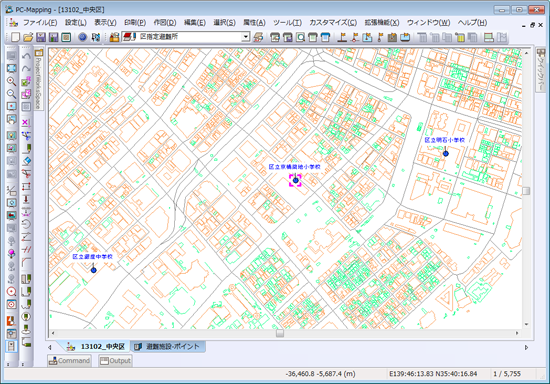Expand the クイックバー side panel
This screenshot has width=550, height=384.
[x=541, y=70]
